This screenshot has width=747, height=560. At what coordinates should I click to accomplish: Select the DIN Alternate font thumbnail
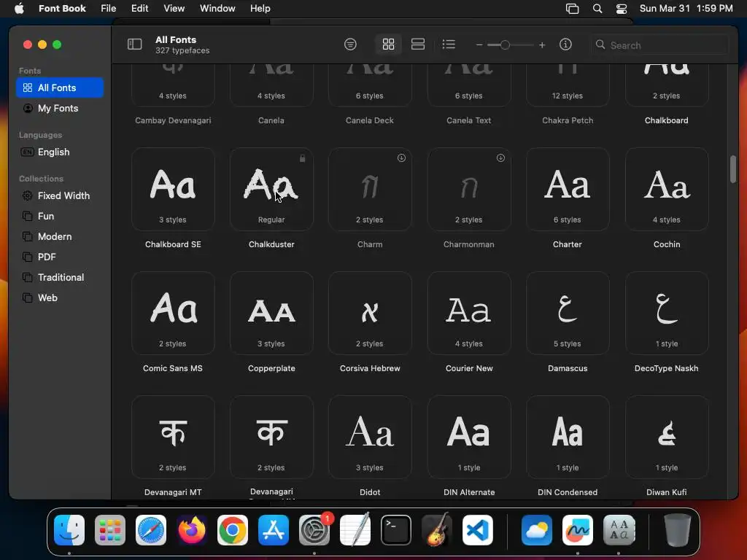469,437
